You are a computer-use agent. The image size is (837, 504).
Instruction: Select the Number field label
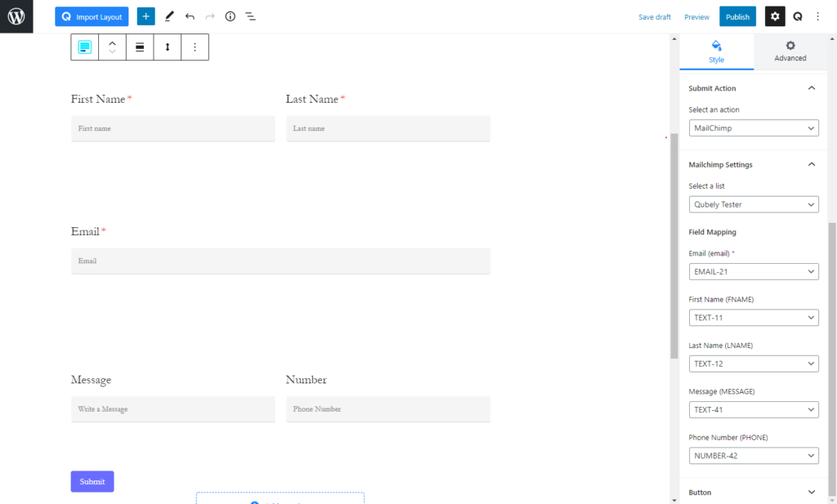coord(307,380)
